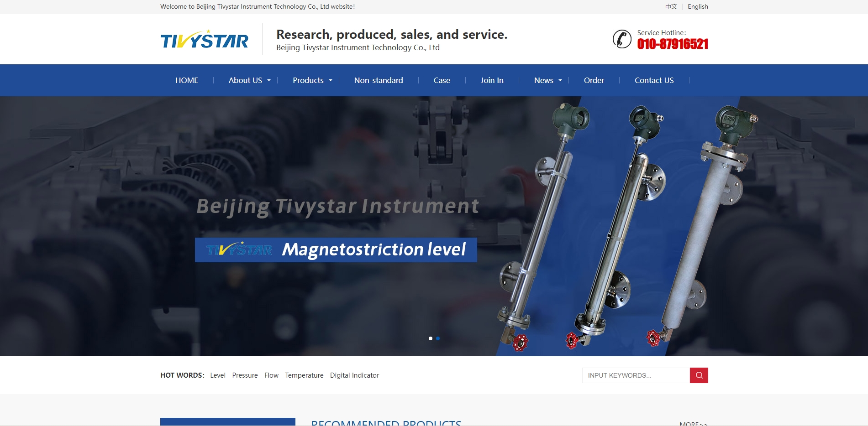The height and width of the screenshot is (426, 868).
Task: Open the About US menu item
Action: (x=245, y=80)
